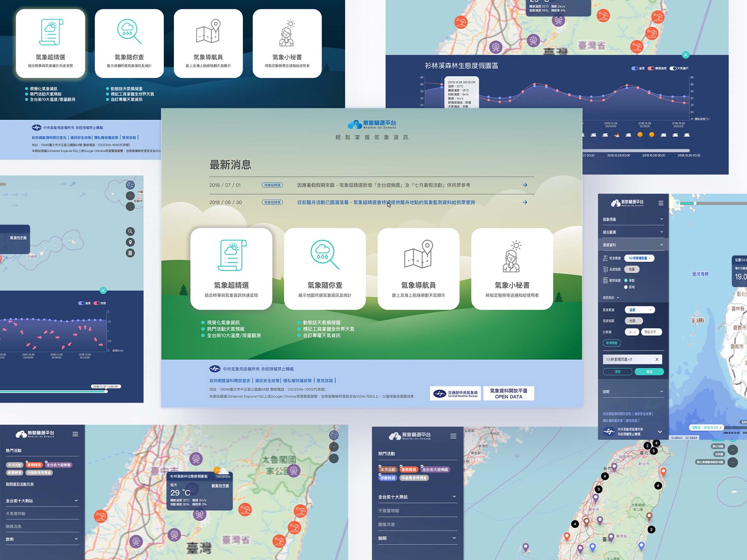Expand 說明 in bottom-left sidebar

[x=42, y=539]
